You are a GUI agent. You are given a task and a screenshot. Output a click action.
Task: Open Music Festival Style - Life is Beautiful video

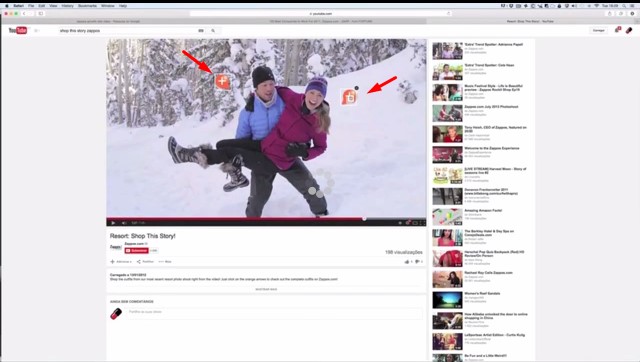(x=493, y=88)
